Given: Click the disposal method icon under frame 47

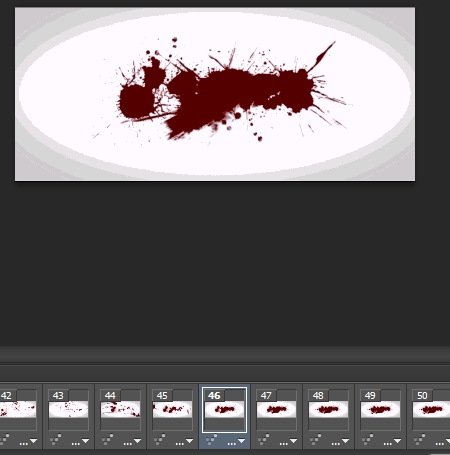Looking at the screenshot, I should [263, 440].
